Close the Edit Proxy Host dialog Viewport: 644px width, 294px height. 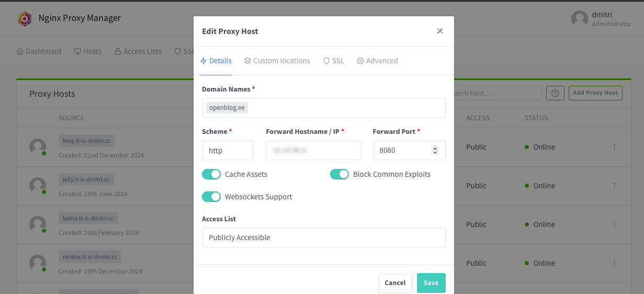[x=440, y=31]
